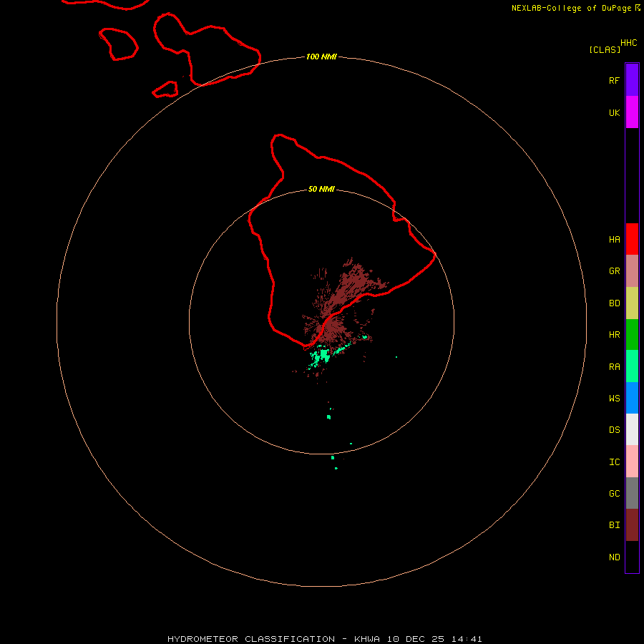Click the "[CLAS]" legend header
This screenshot has height=644, width=644.
pos(605,49)
